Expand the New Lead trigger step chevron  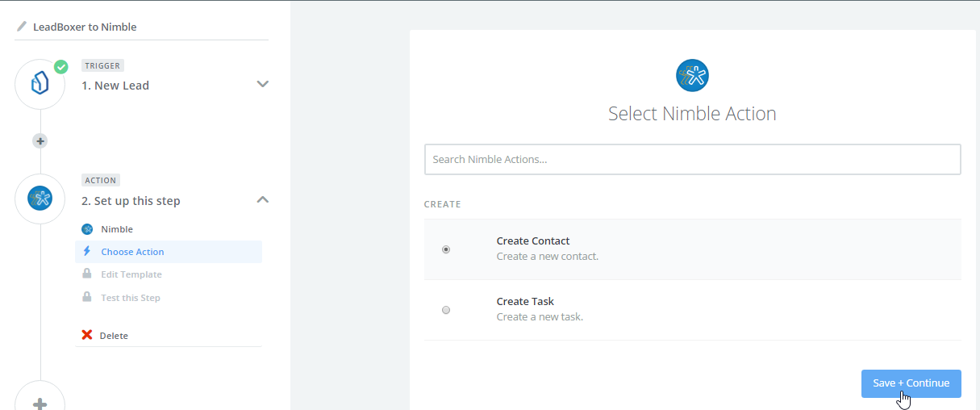pyautogui.click(x=262, y=84)
